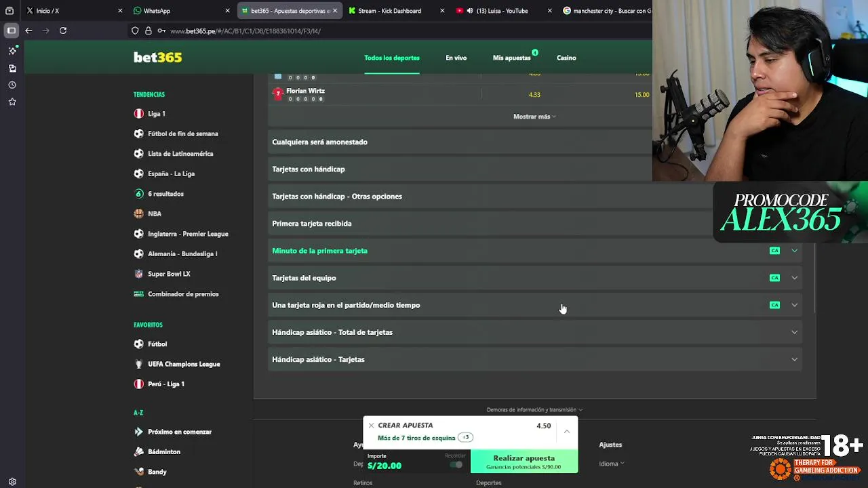Viewport: 868px width, 488px height.
Task: Open the Mis apuestas tab
Action: 511,58
